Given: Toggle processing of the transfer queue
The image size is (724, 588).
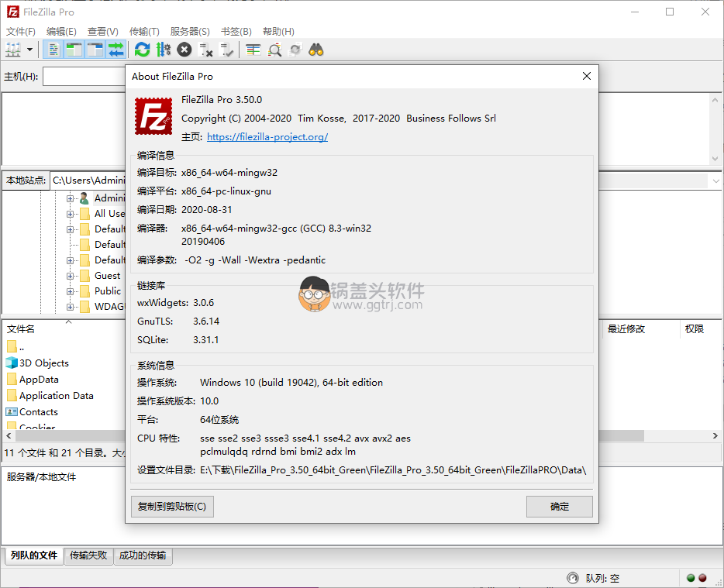Looking at the screenshot, I should (163, 50).
